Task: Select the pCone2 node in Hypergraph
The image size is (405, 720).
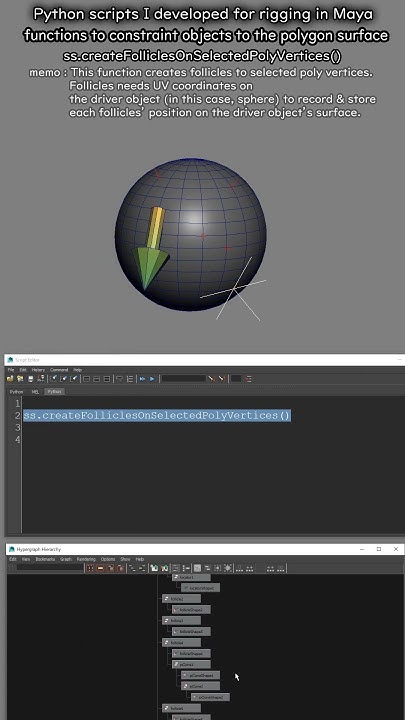Action: [x=201, y=686]
